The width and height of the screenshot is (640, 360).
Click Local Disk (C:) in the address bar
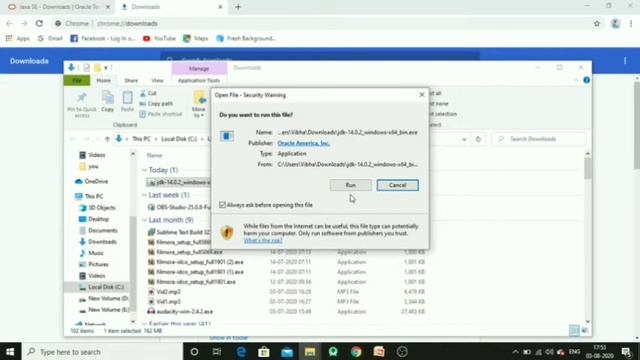point(179,139)
